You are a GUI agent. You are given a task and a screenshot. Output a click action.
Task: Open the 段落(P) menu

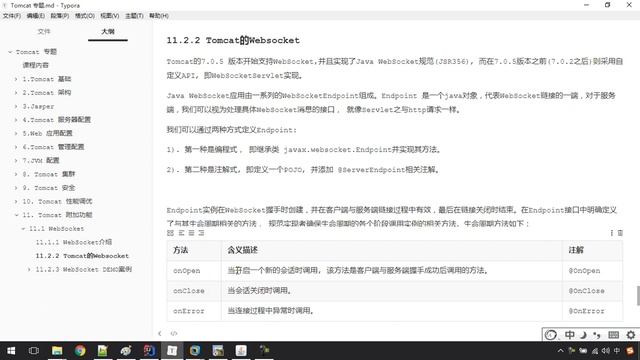[60, 16]
